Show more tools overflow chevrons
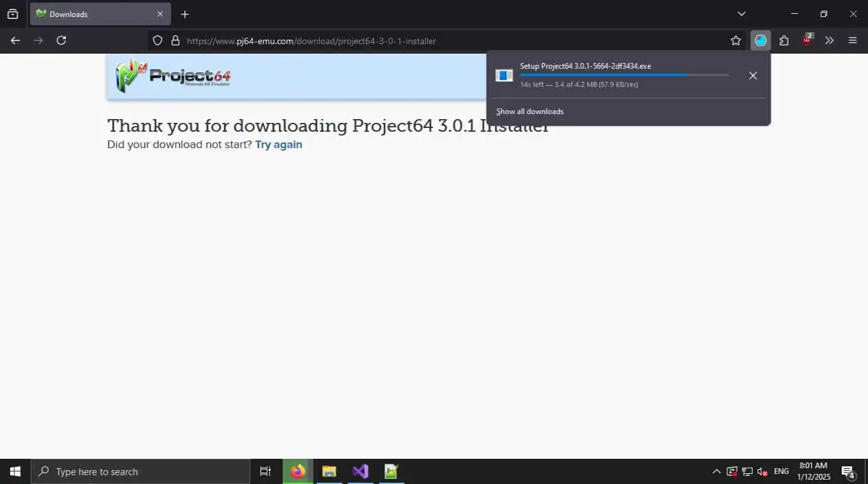 tap(830, 40)
